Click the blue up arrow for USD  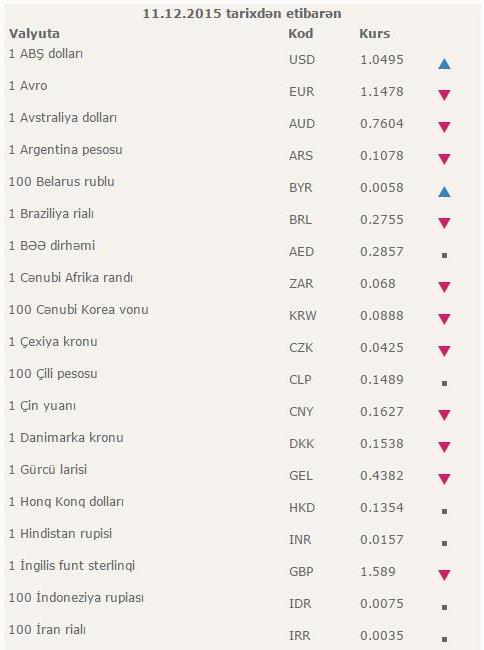[x=444, y=64]
